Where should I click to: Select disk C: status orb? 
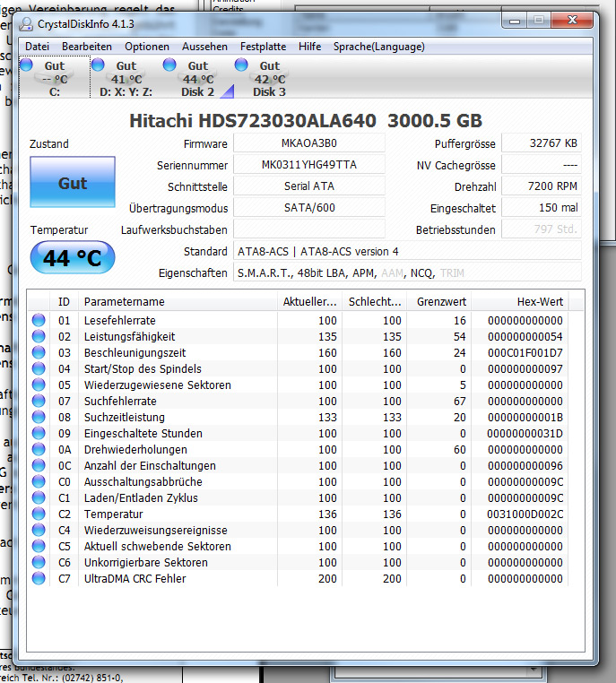26,65
